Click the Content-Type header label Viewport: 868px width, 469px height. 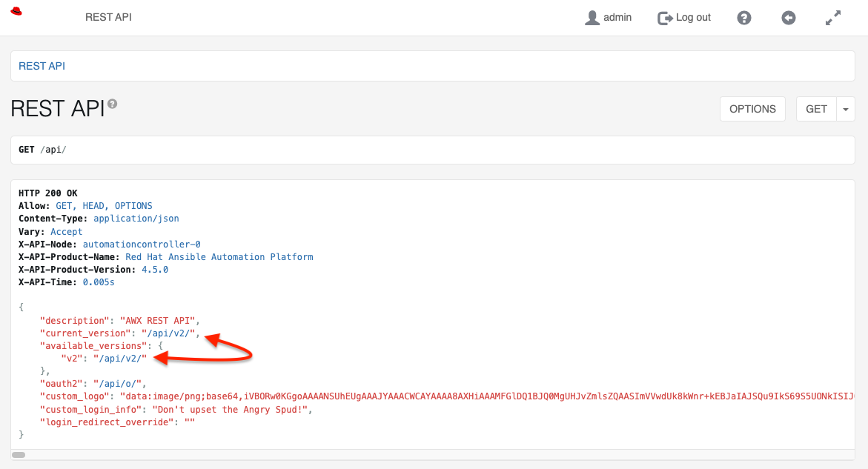coord(53,219)
